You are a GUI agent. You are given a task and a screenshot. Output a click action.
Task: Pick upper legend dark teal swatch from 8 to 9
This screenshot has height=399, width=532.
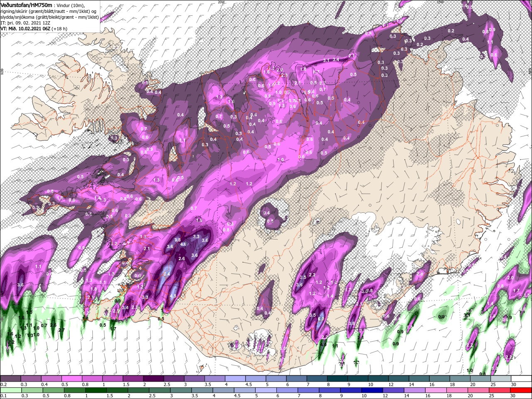(x=337, y=379)
